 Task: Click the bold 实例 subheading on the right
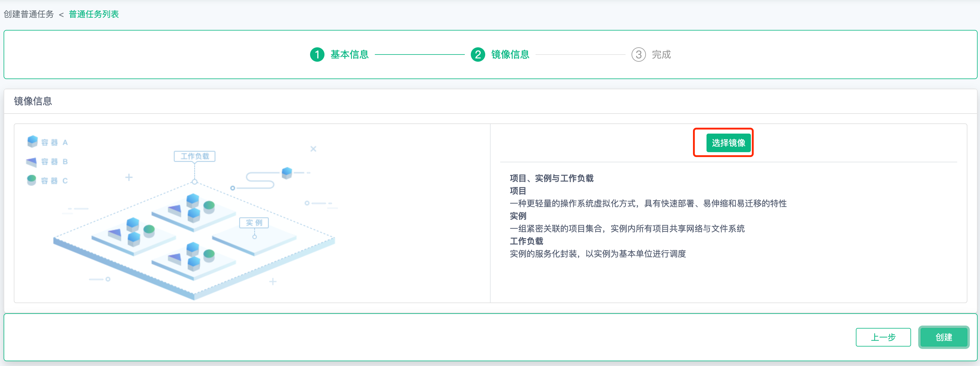click(518, 216)
